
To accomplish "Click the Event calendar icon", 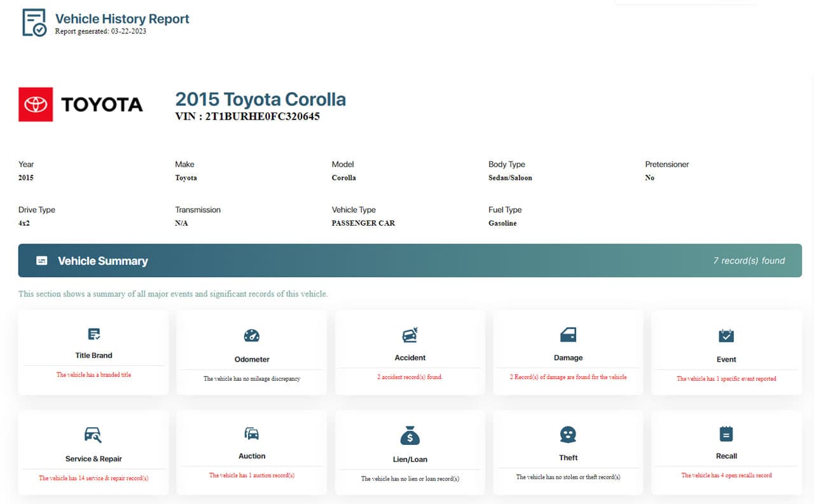I will click(726, 336).
